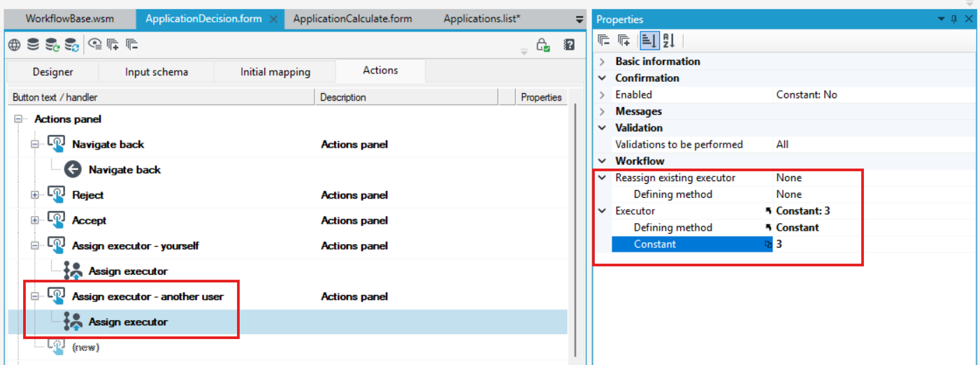This screenshot has height=365, width=980.
Task: Expand Messages property group
Action: (x=603, y=111)
